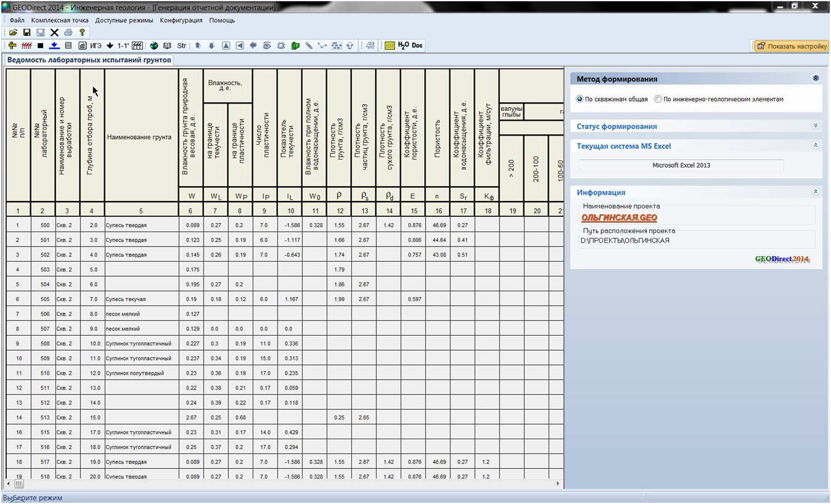Click the greyed-out floppy disk icon
Image resolution: width=831 pixels, height=504 pixels.
coord(40,32)
